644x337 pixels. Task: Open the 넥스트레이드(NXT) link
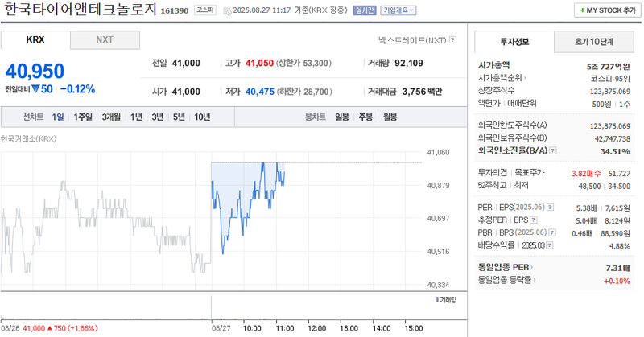(412, 40)
